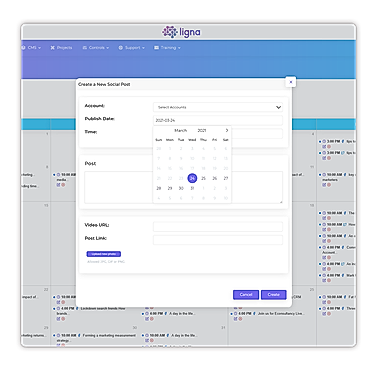Go to next month in date picker
The height and width of the screenshot is (368, 380).
[227, 130]
